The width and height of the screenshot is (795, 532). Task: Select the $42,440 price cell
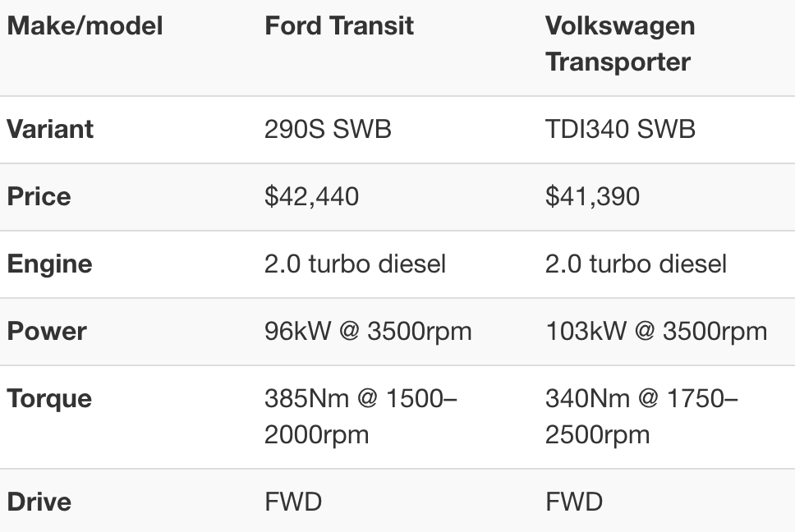coord(311,196)
